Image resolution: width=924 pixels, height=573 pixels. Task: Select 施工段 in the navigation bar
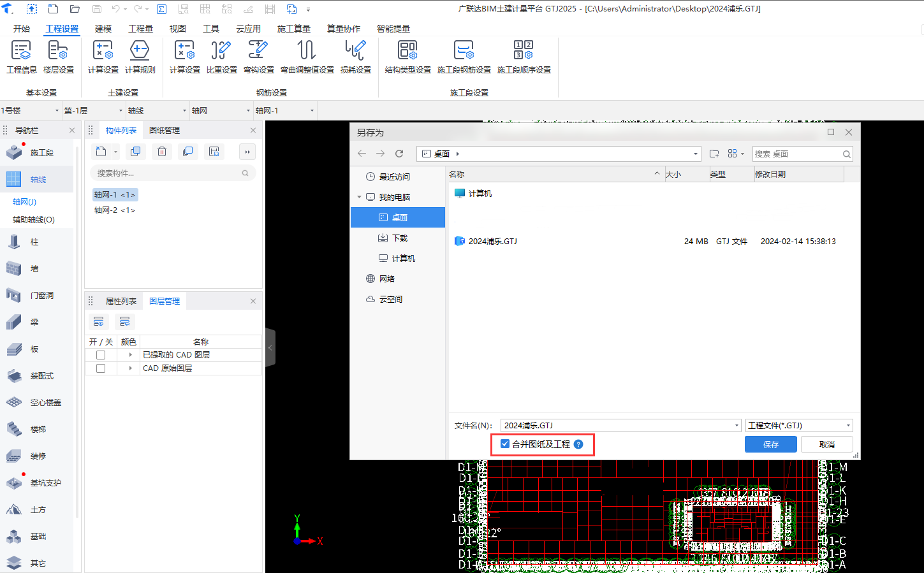[37, 153]
